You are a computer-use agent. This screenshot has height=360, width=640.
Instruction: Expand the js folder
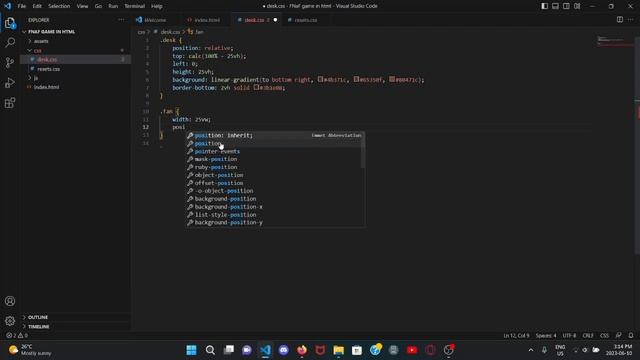36,78
